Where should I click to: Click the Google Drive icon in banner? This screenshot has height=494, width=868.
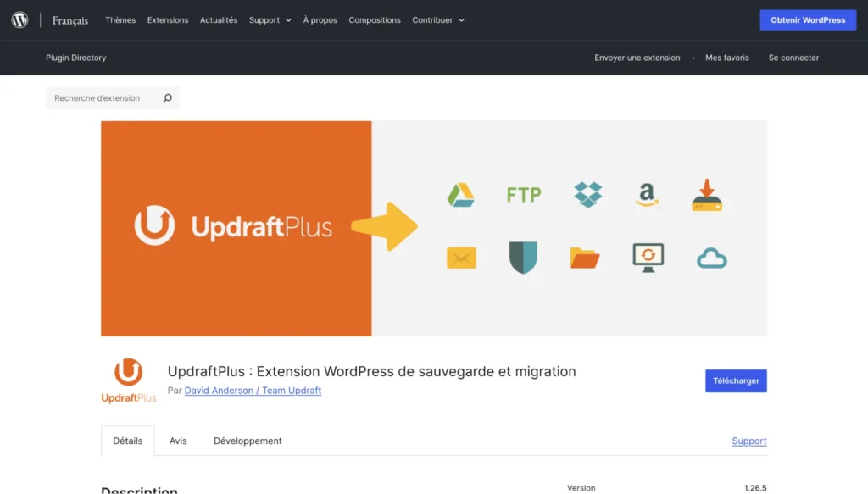460,195
